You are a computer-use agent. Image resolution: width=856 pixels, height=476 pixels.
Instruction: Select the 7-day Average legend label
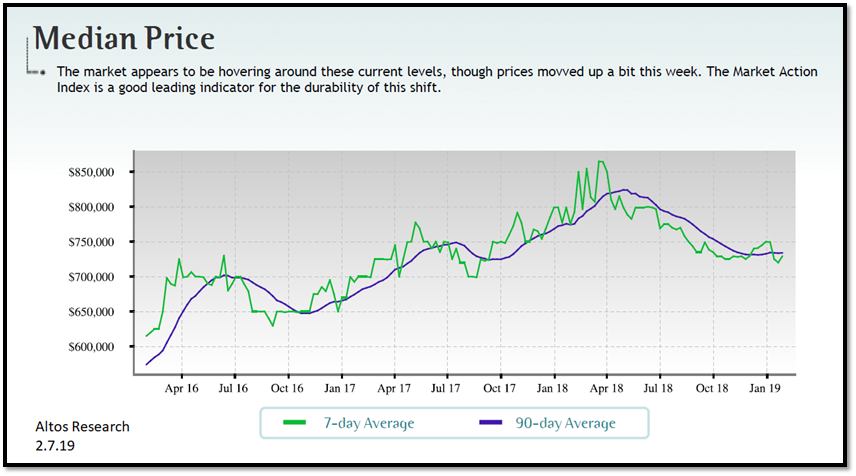[x=367, y=423]
